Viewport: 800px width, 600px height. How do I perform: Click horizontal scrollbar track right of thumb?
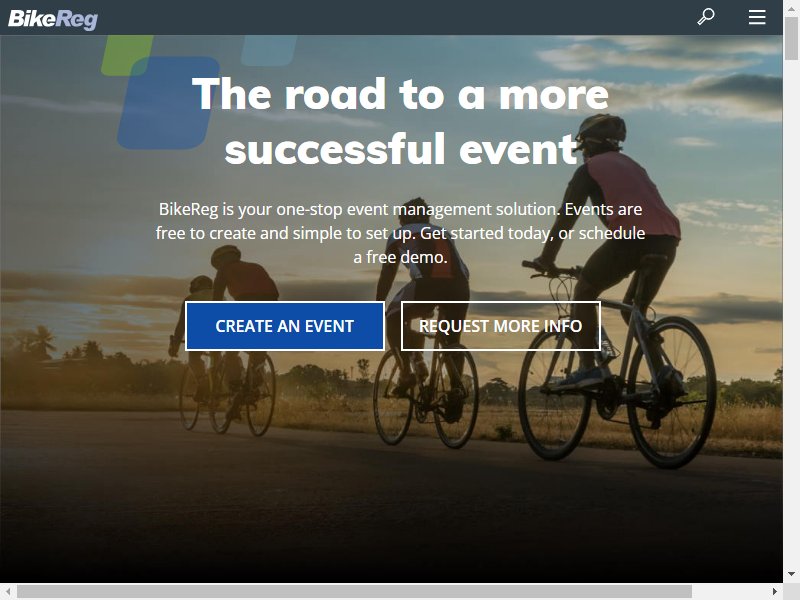tap(730, 591)
